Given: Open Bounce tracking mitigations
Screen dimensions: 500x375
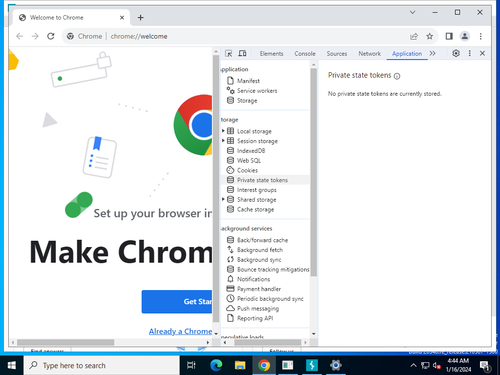Looking at the screenshot, I should 268,269.
